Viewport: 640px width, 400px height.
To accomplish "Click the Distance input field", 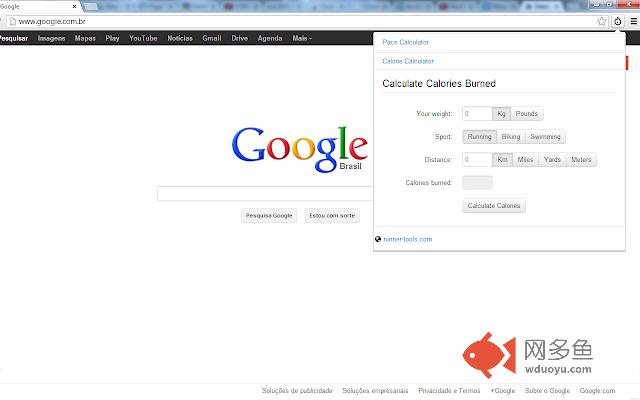I will [x=477, y=160].
